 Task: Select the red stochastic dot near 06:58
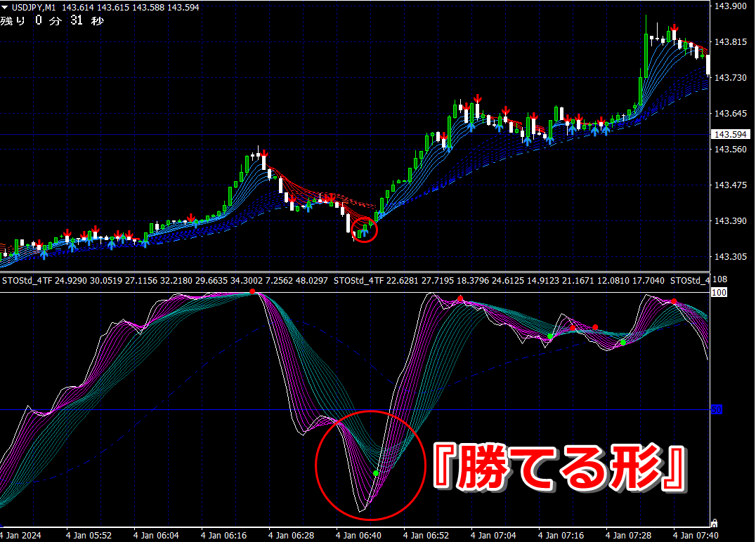coord(460,298)
